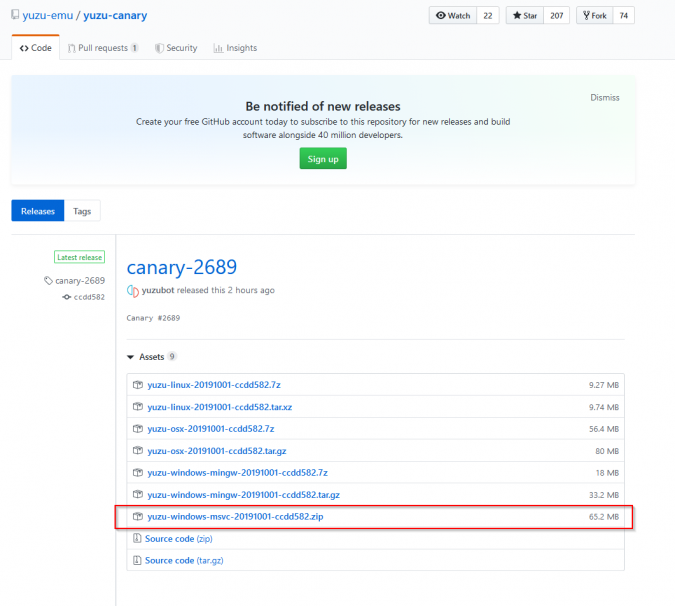Open the Code tab

[36, 48]
